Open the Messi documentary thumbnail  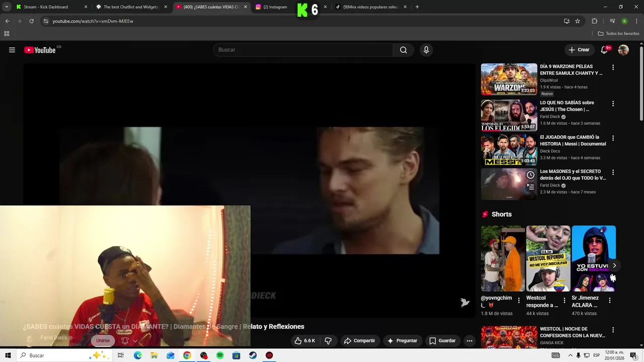tap(509, 149)
